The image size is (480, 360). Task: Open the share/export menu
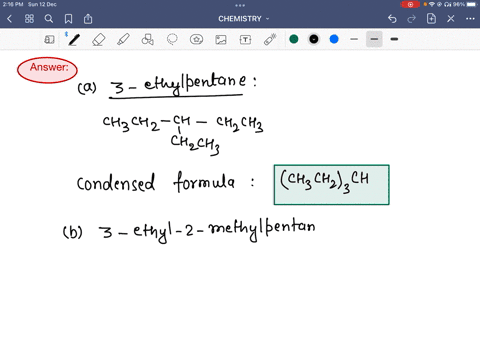coord(88,19)
